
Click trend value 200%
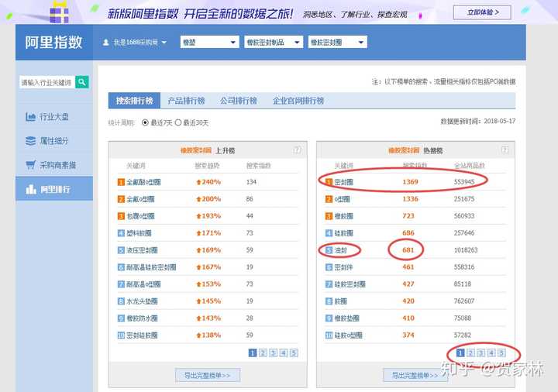[x=211, y=199]
